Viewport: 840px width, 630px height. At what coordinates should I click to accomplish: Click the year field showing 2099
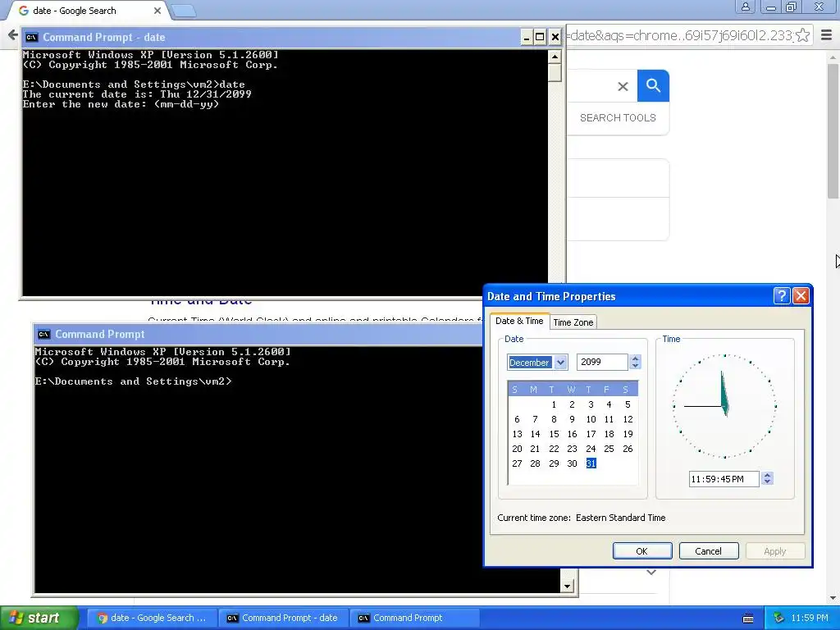[602, 362]
